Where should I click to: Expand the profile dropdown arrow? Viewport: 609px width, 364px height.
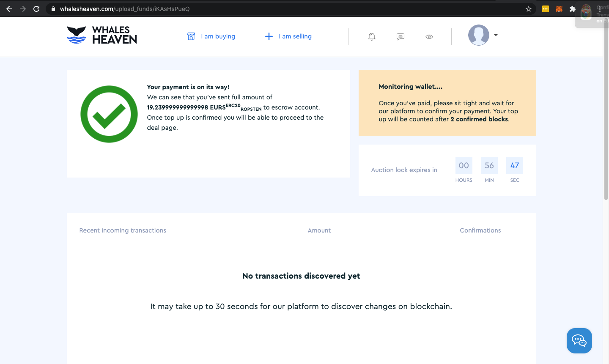(x=496, y=35)
